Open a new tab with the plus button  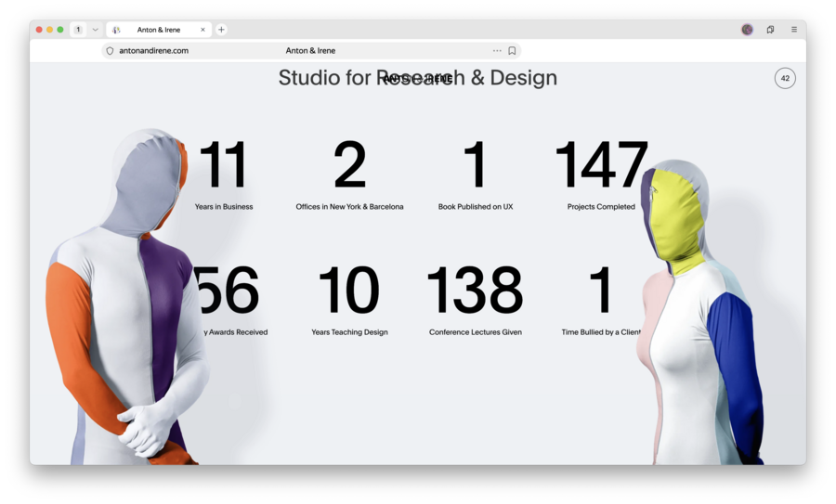(x=221, y=30)
